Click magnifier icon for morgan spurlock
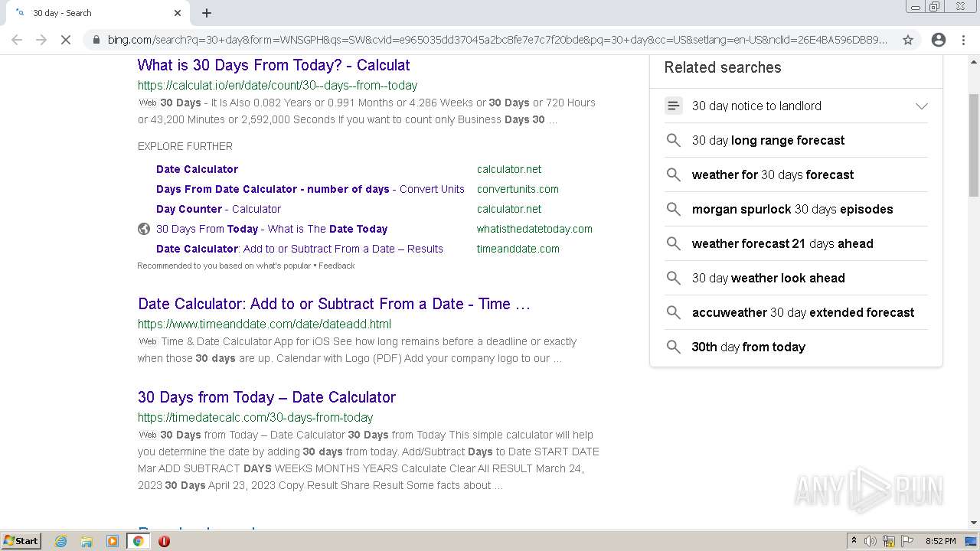 click(673, 209)
